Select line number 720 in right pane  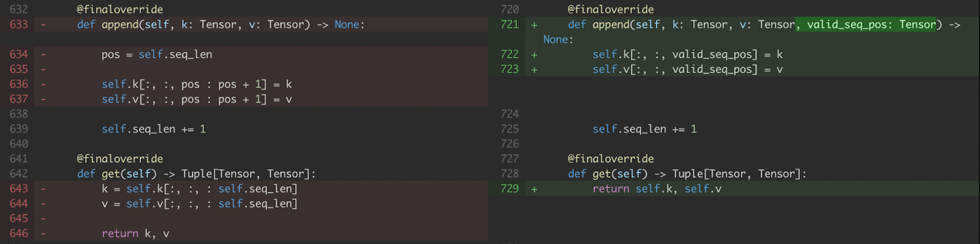[x=510, y=9]
